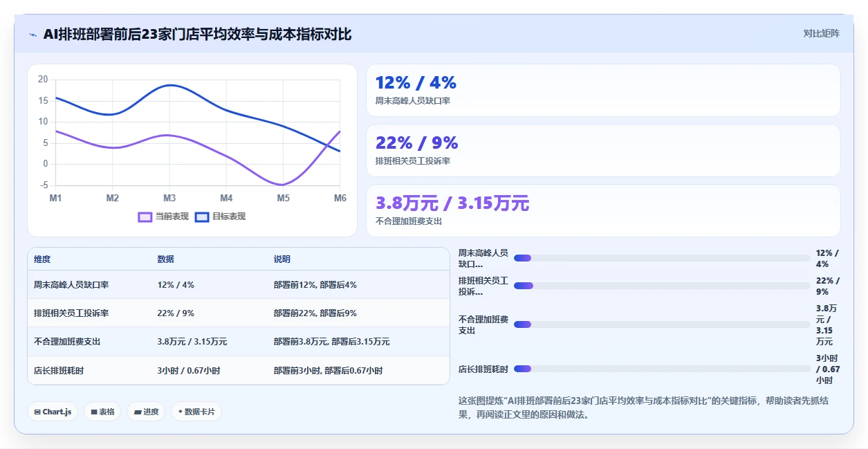Select the 数据卡片 tag pill
The height and width of the screenshot is (449, 868).
(196, 412)
